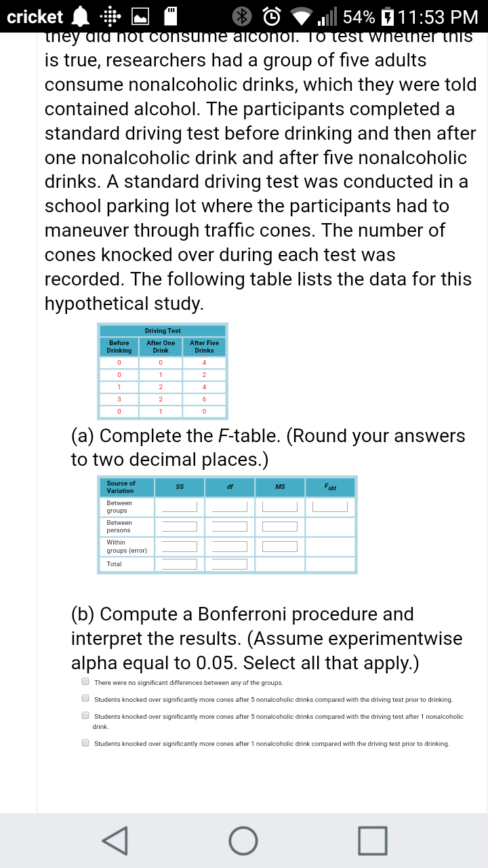Check '5 drinks compared with after 1 nonalcoholic drink'
488x868 pixels.
tap(85, 715)
